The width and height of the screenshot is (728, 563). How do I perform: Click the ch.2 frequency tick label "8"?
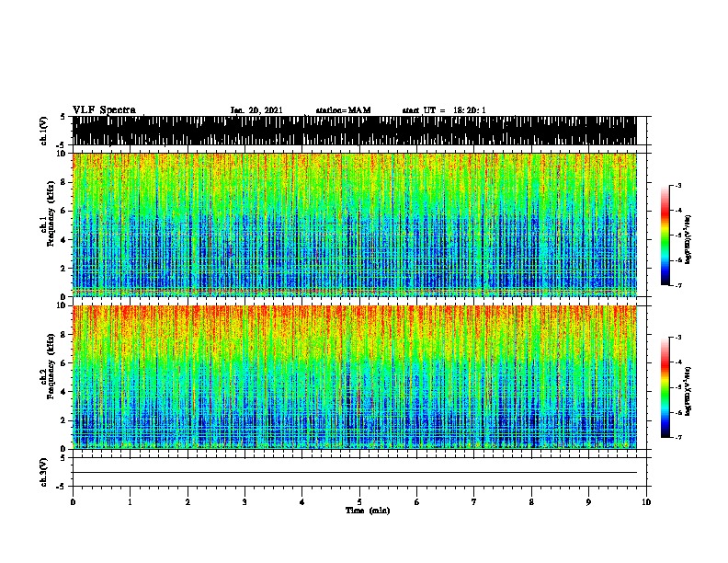pyautogui.click(x=64, y=335)
